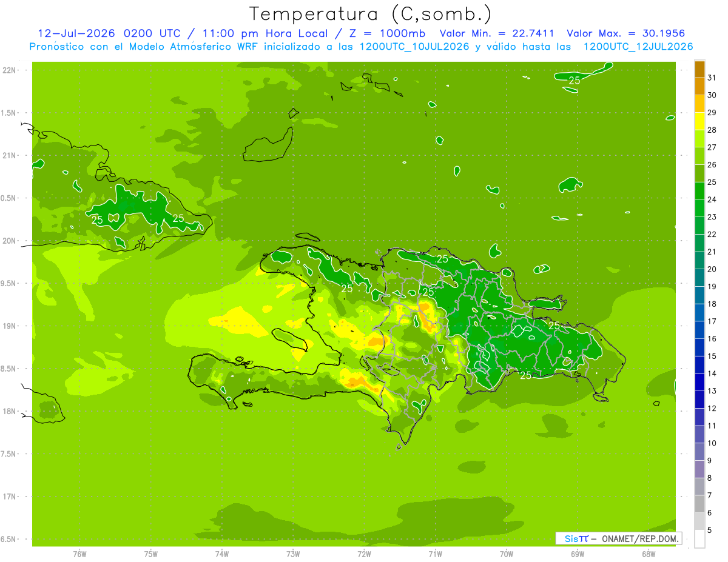The image size is (728, 562).
Task: Click the '76W' longitude axis label
Action: (x=79, y=554)
